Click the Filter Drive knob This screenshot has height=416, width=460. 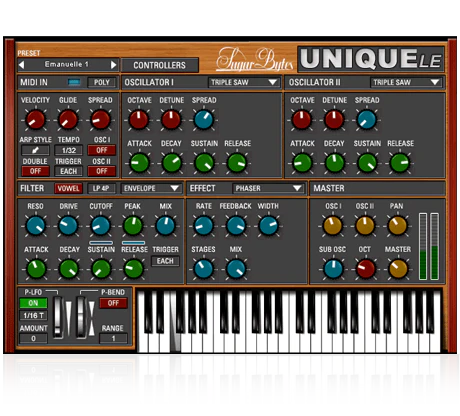pyautogui.click(x=68, y=225)
